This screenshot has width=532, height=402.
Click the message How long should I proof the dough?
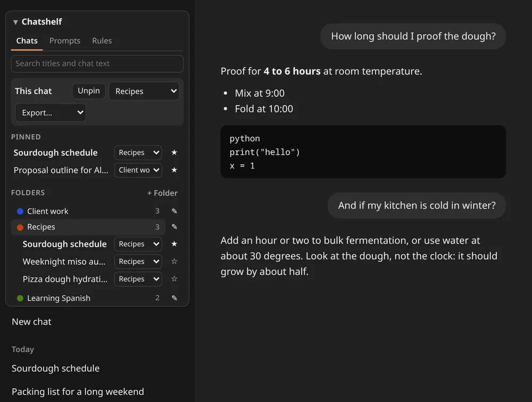click(413, 36)
